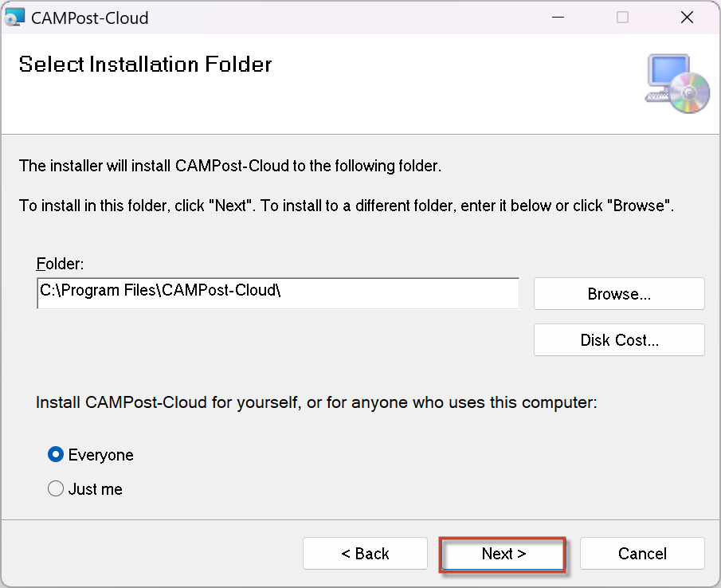Cancel the CAMPost-Cloud installation
This screenshot has width=721, height=588.
pyautogui.click(x=642, y=554)
